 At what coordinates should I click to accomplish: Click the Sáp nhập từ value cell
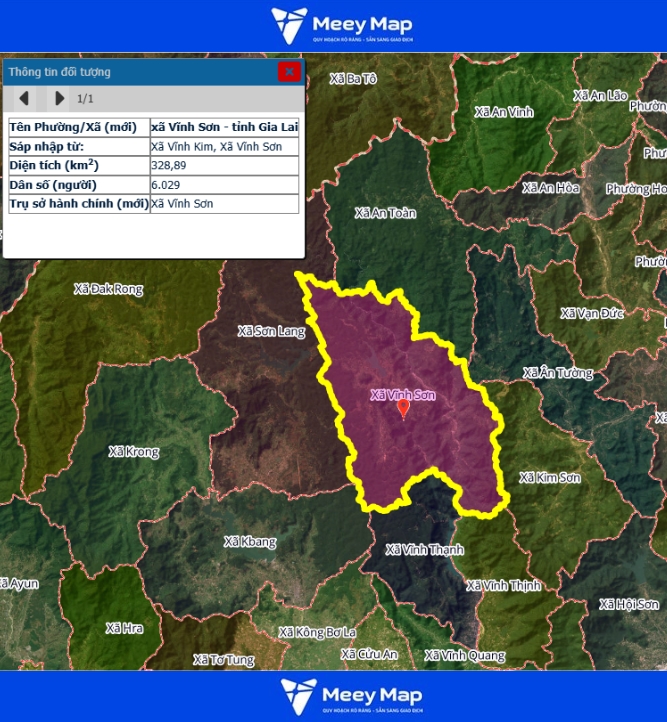coord(223,147)
